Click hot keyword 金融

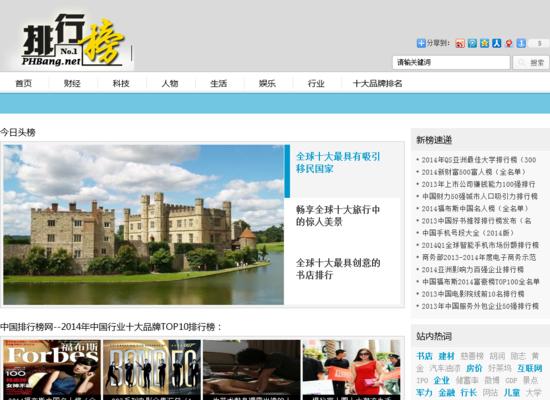[x=447, y=393]
